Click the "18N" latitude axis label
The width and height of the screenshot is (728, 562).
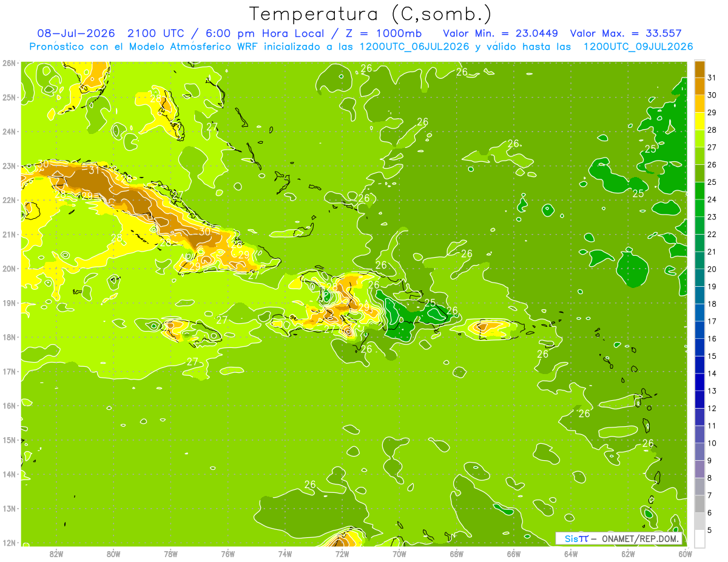pos(8,337)
